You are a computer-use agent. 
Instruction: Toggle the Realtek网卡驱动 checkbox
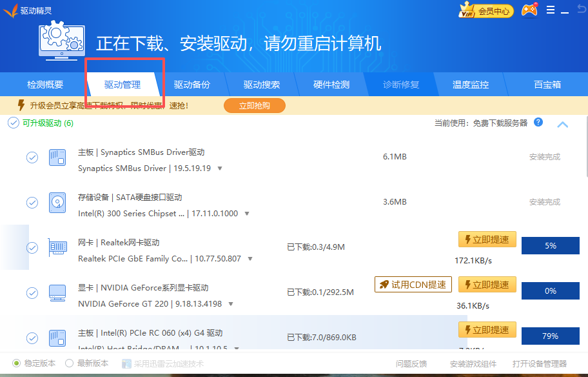tap(32, 248)
